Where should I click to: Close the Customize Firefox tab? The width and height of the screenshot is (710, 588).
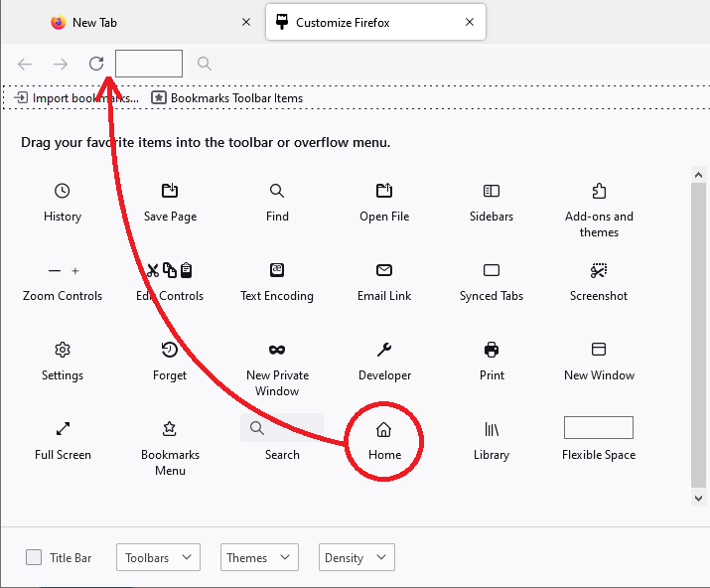[470, 22]
